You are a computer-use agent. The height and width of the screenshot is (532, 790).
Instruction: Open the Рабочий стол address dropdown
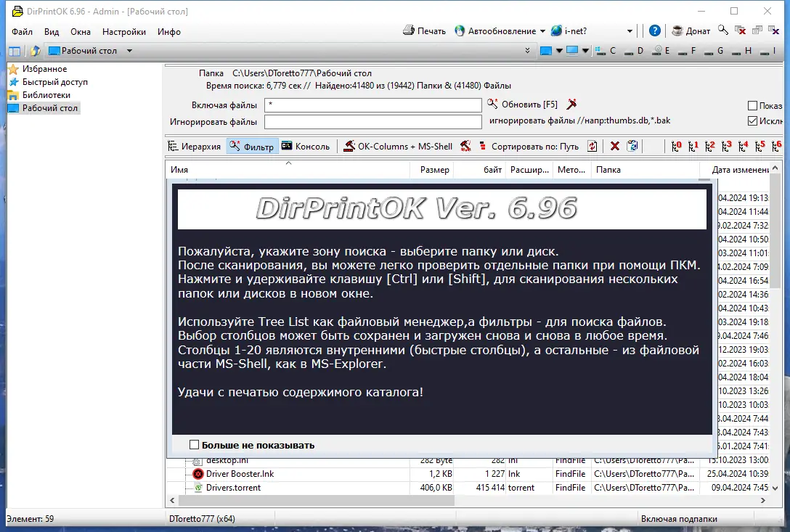click(x=129, y=51)
